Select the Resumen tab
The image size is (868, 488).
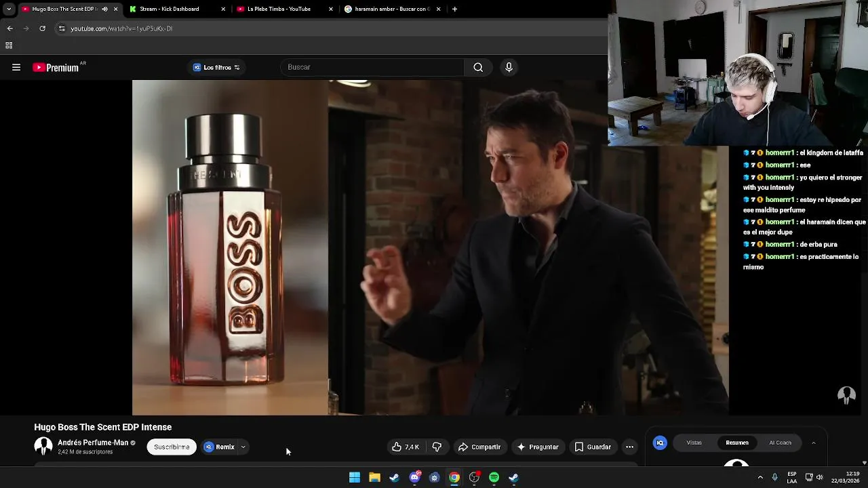(x=737, y=443)
